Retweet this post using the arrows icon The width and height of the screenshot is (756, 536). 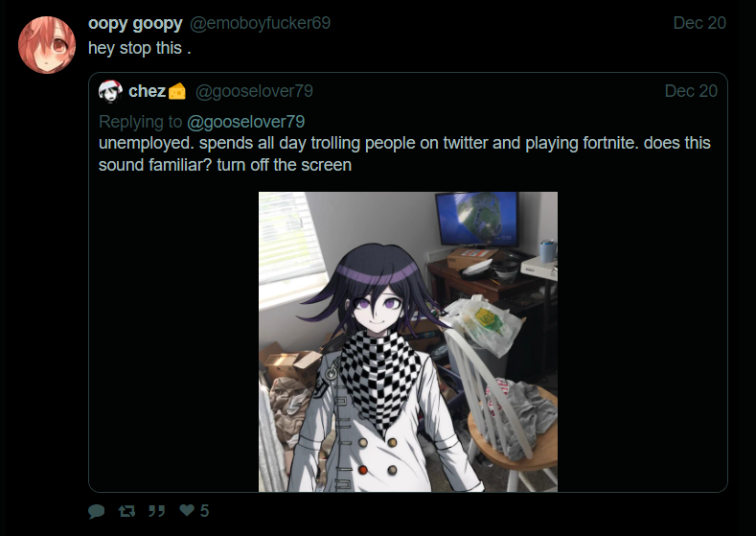(126, 511)
